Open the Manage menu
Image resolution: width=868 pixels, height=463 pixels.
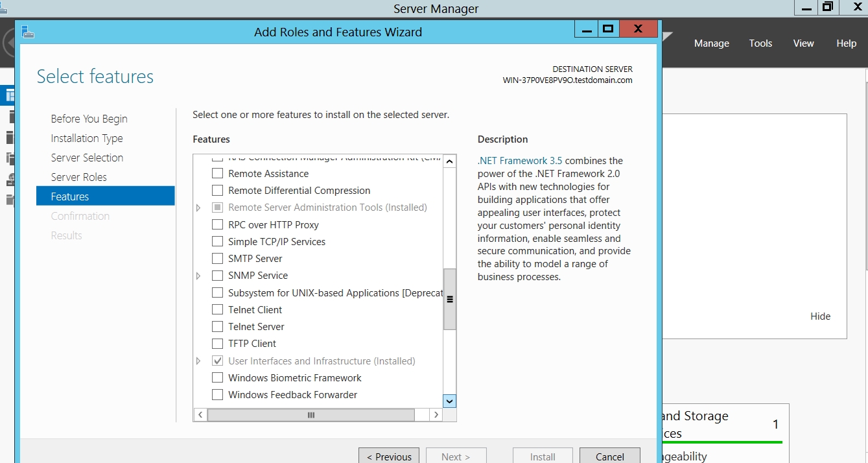coord(711,43)
